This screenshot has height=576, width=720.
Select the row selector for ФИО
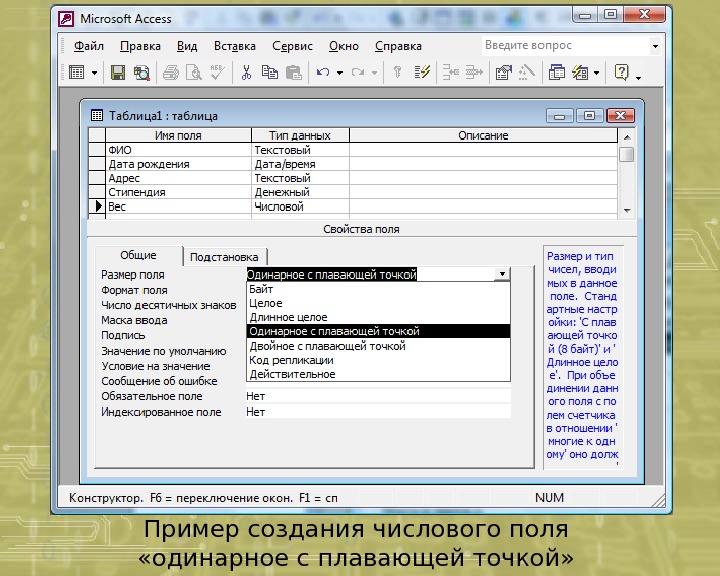point(97,150)
